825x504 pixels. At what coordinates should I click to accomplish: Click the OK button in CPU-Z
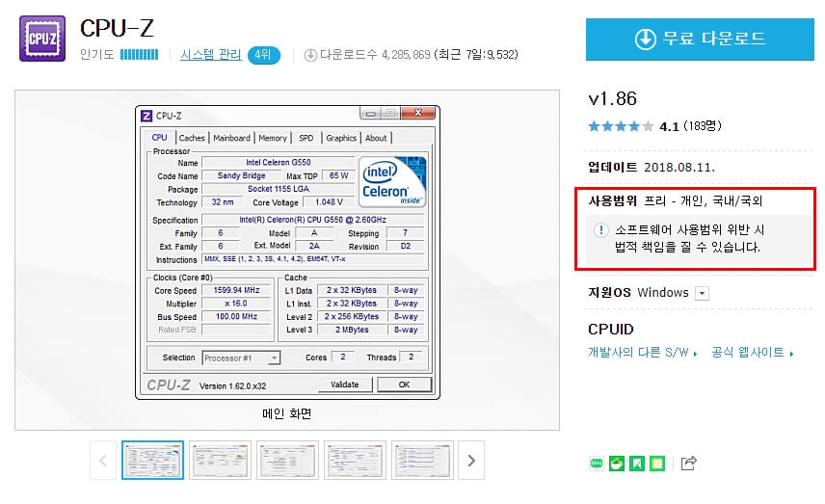pyautogui.click(x=404, y=385)
